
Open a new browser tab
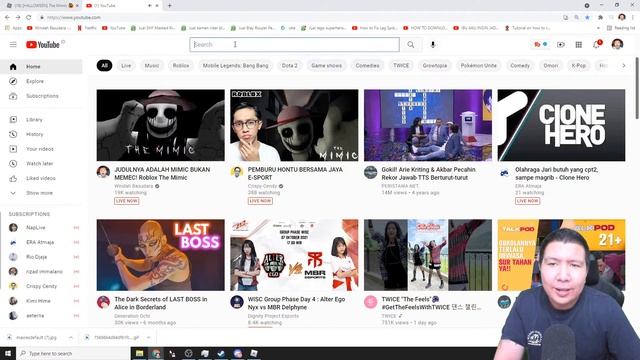click(x=169, y=6)
